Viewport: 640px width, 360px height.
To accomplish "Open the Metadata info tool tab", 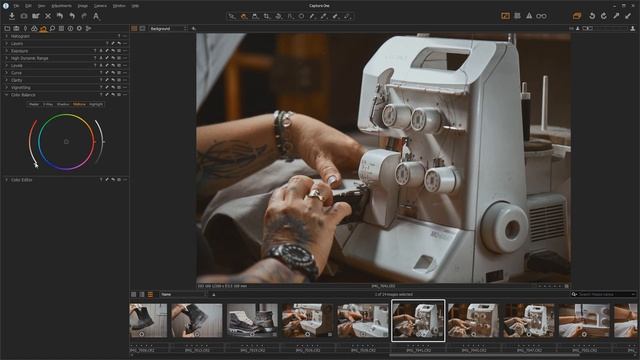I will pyautogui.click(x=70, y=29).
